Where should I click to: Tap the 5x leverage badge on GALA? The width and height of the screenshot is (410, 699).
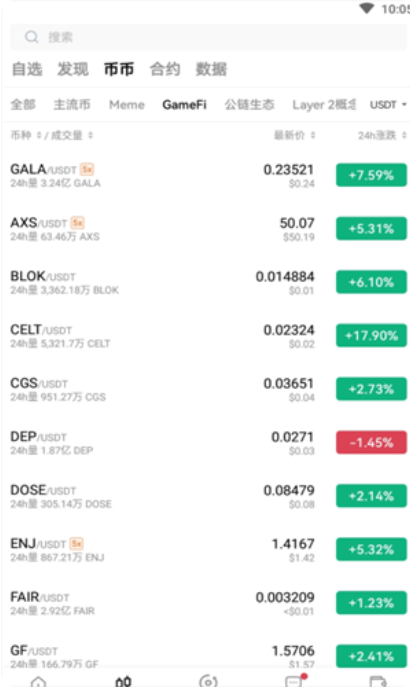pos(87,169)
